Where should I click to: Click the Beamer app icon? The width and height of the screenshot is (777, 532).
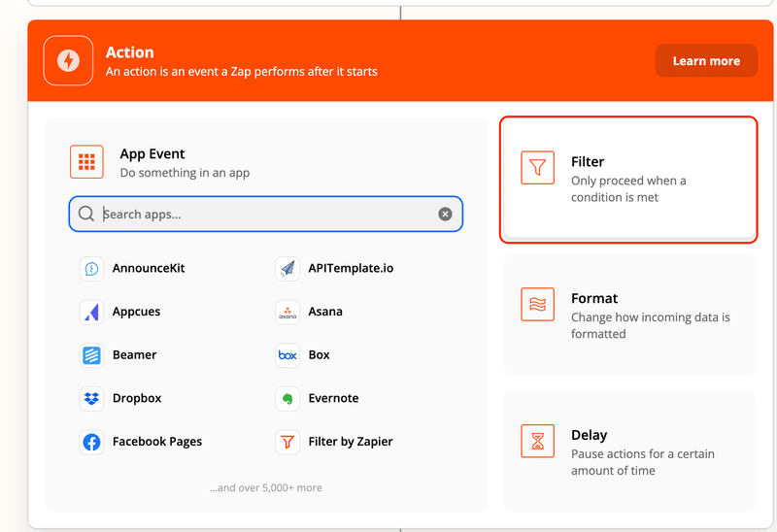(91, 355)
